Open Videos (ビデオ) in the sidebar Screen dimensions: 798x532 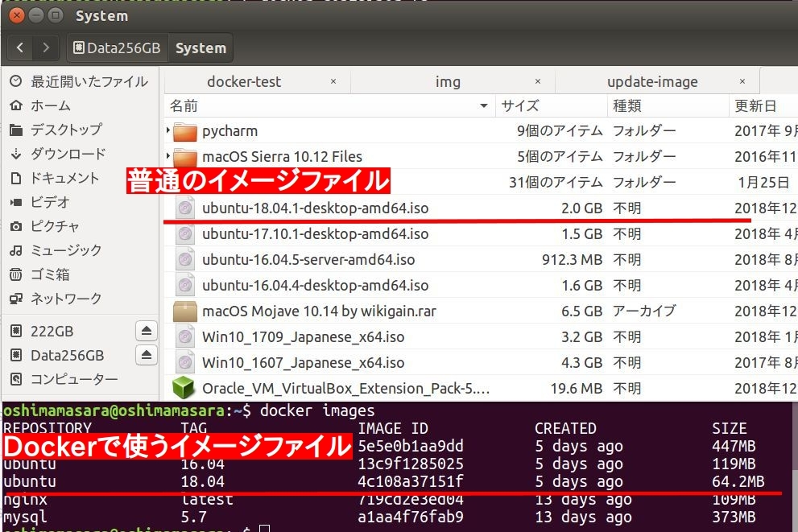pyautogui.click(x=39, y=202)
